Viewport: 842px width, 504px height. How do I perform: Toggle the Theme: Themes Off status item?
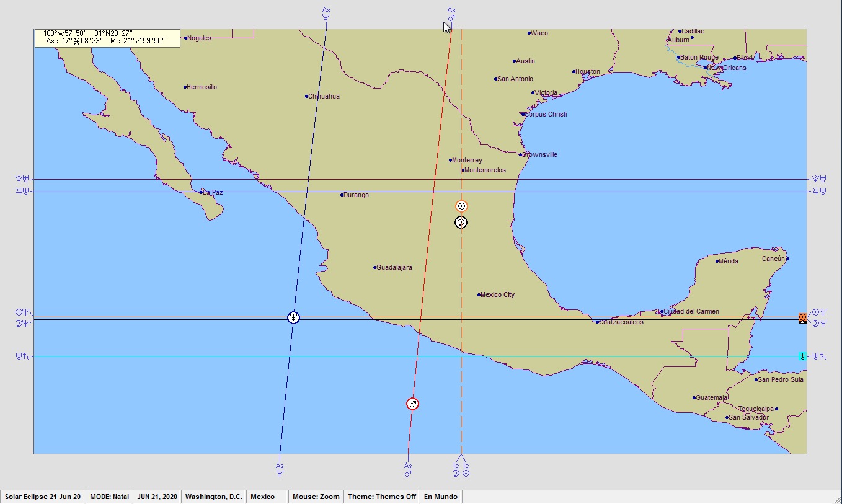(382, 497)
